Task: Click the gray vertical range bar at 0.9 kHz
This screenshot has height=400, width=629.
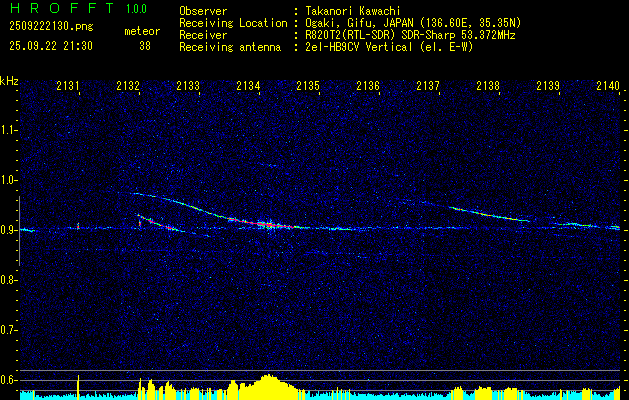Action: (19, 231)
